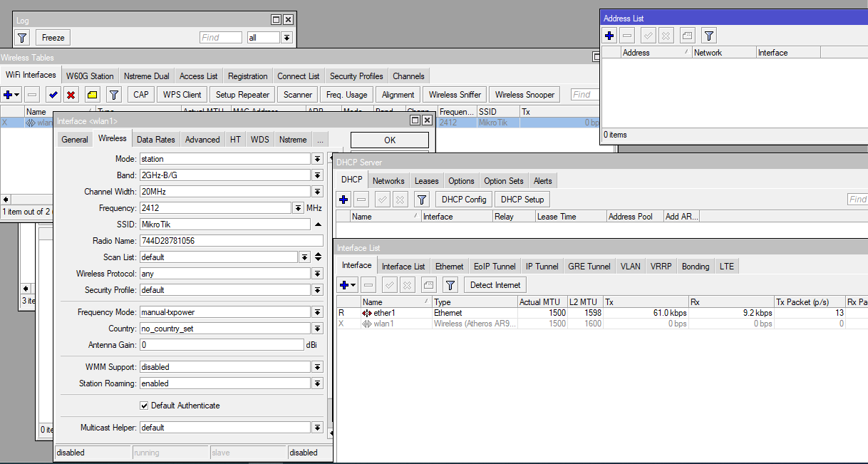Open the Country dropdown list
868x464 pixels.
pos(316,329)
